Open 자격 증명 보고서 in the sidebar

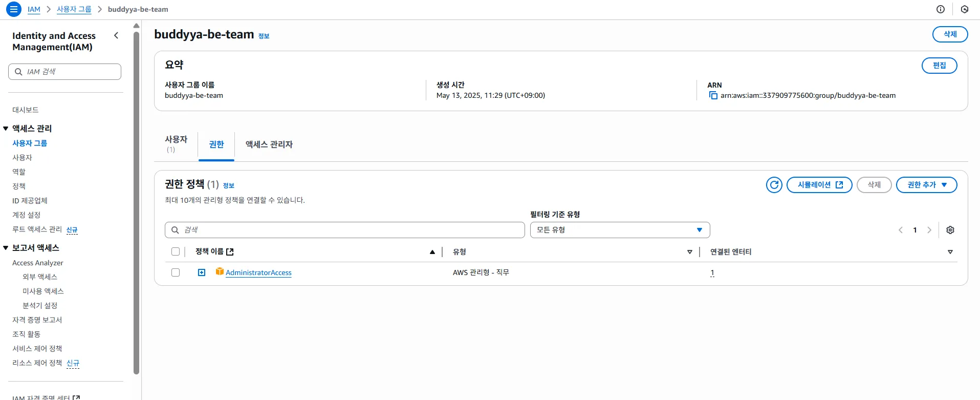click(37, 320)
